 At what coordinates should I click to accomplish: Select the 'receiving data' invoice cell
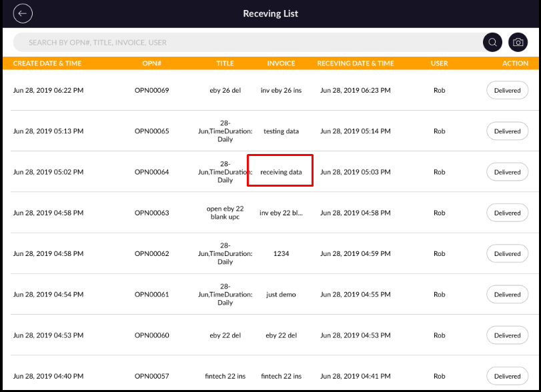click(281, 172)
